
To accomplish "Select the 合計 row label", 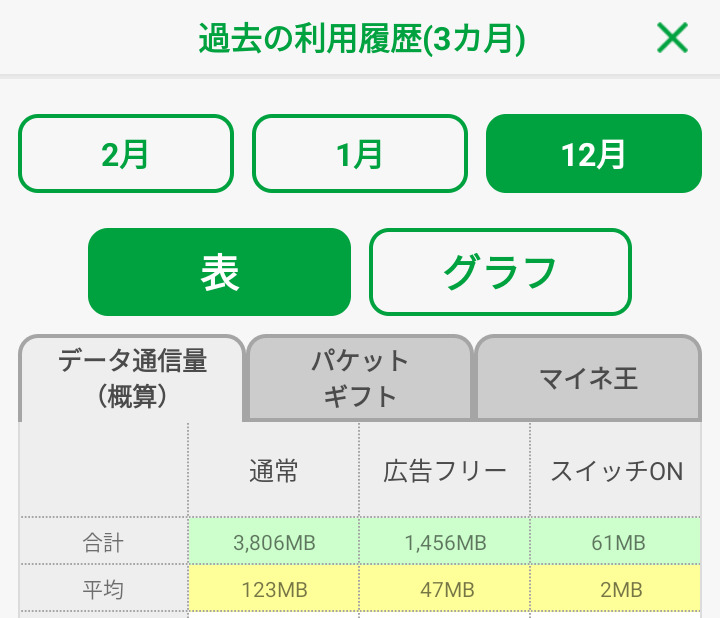I will coord(104,543).
